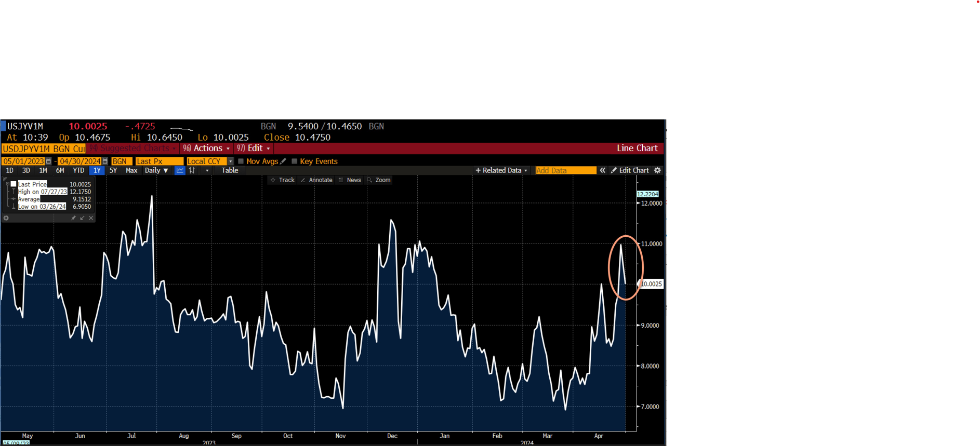Close the legend box
Screen dimensions: 980x446
(91, 218)
